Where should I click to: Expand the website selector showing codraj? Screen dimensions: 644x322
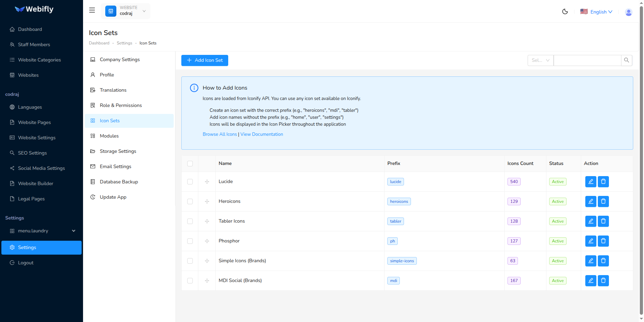[x=144, y=11]
